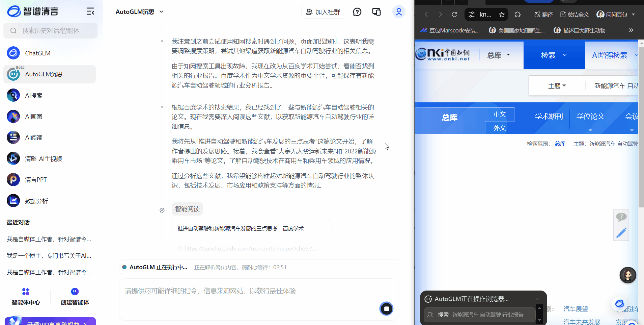Switch to the 学术期刊 tab
This screenshot has width=644, height=325.
(549, 117)
